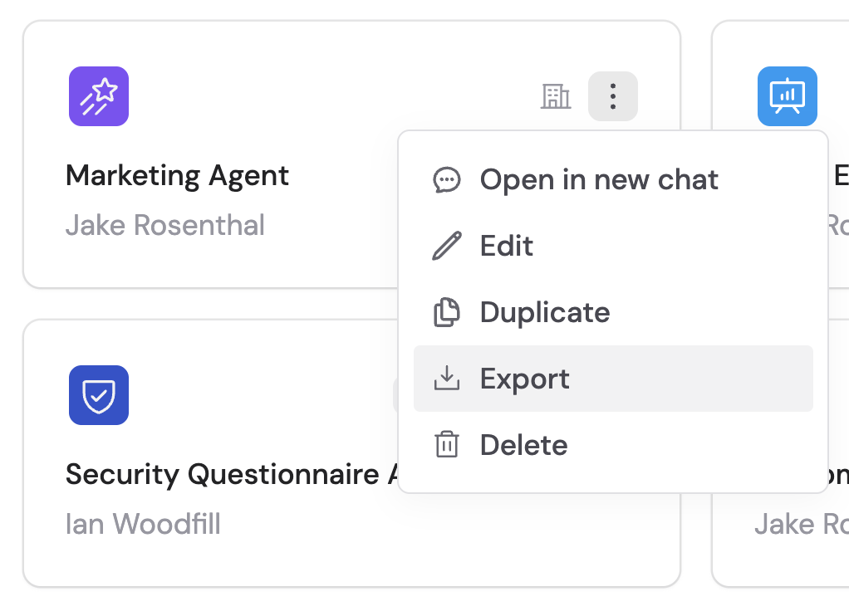Click the Jake Rosenthal author label

point(164,225)
